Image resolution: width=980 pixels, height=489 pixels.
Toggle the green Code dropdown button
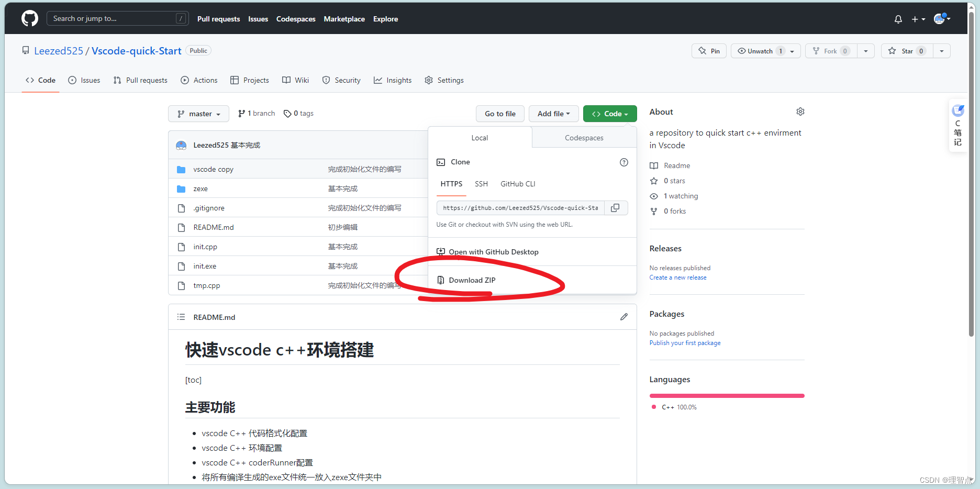(610, 114)
